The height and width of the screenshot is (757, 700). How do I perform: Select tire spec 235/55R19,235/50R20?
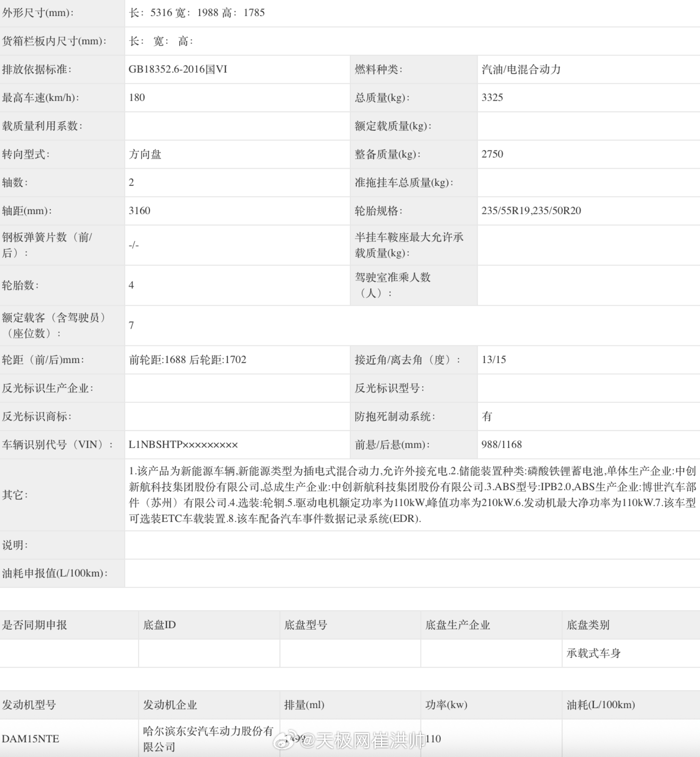pos(531,211)
